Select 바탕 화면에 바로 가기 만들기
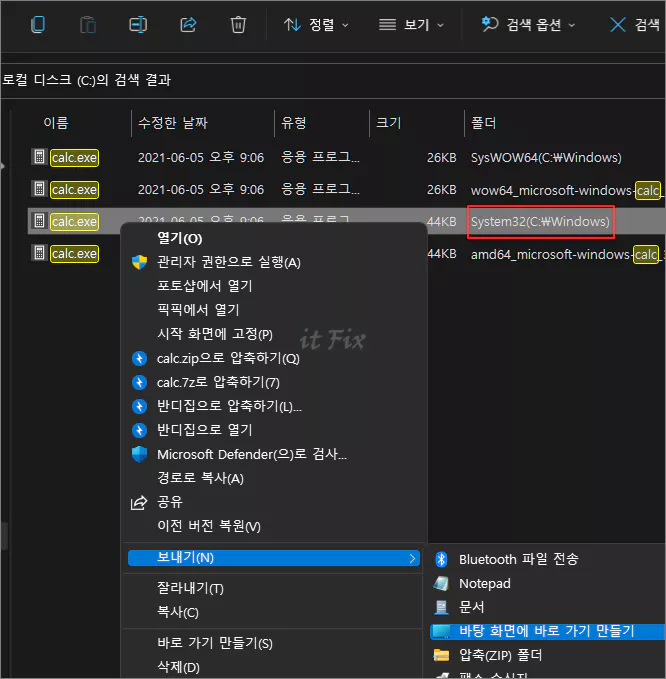Viewport: 666px width, 679px height. click(548, 631)
